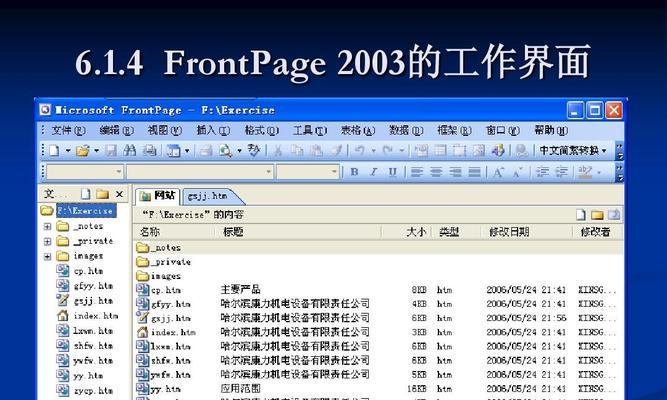
Task: Click the Save diskette icon
Action: click(x=111, y=150)
